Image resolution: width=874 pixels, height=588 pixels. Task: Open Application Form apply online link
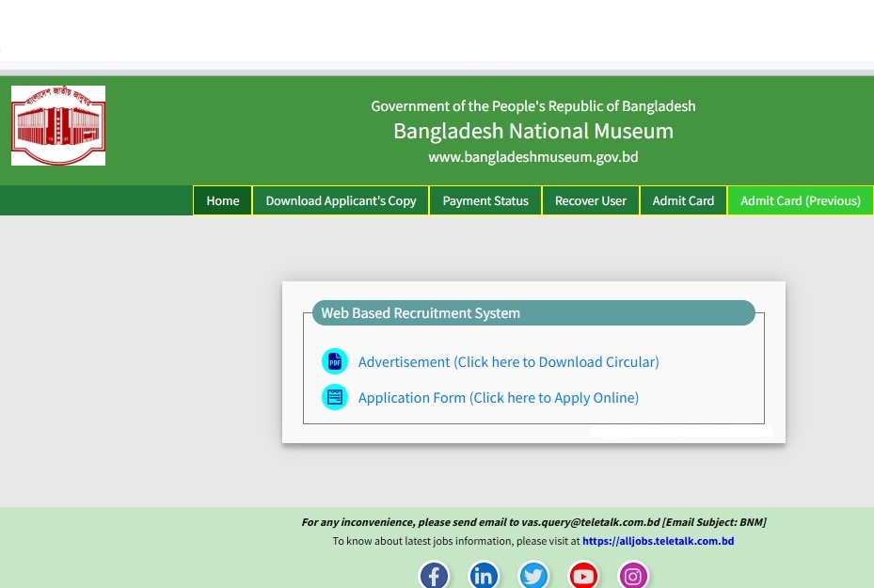(x=498, y=398)
